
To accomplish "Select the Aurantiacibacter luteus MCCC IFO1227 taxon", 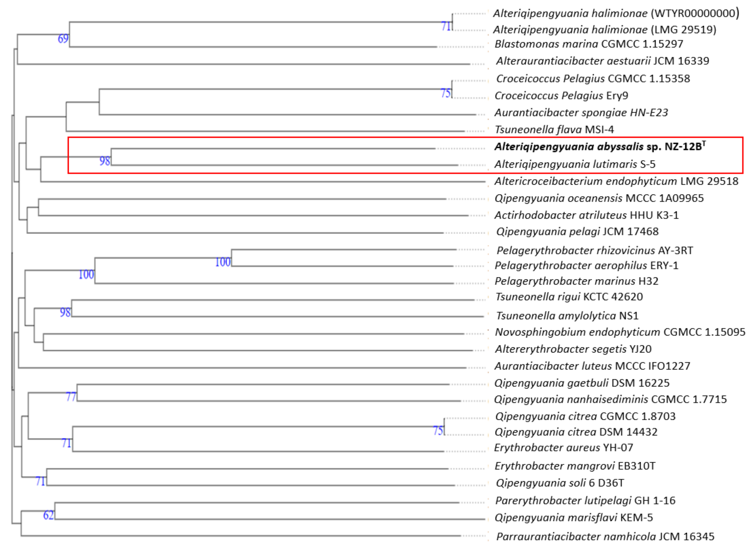I will click(x=592, y=366).
